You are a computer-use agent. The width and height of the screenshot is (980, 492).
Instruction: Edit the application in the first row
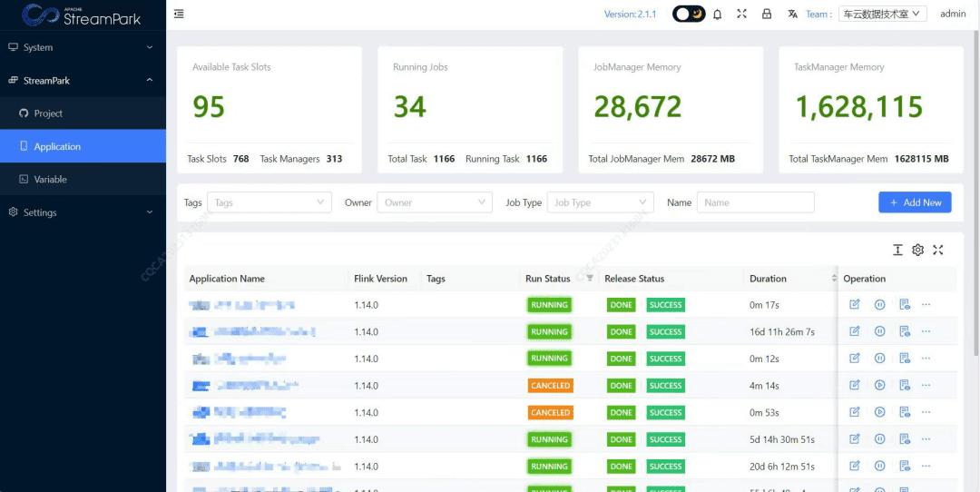(x=854, y=305)
